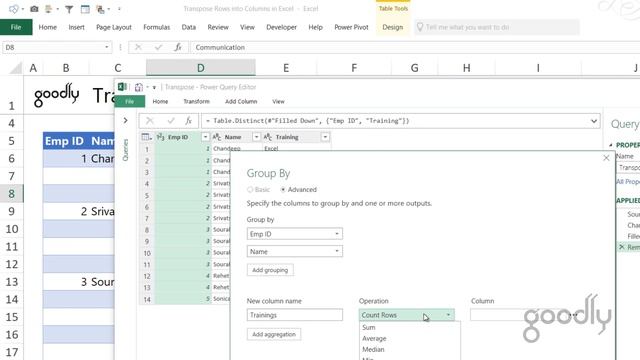Image resolution: width=640 pixels, height=360 pixels.
Task: Expand the Power Query formula bar
Action: [x=594, y=121]
